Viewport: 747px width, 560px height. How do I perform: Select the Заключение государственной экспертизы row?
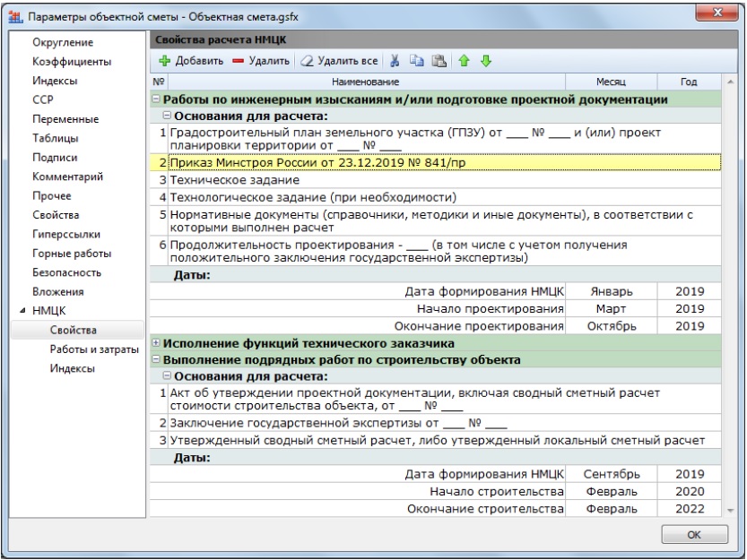[x=436, y=423]
